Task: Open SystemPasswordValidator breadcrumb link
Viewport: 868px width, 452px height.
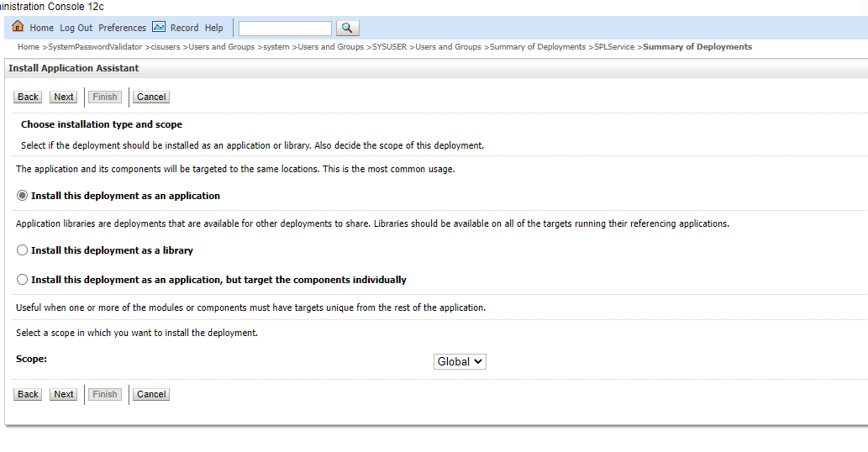Action: (x=95, y=47)
